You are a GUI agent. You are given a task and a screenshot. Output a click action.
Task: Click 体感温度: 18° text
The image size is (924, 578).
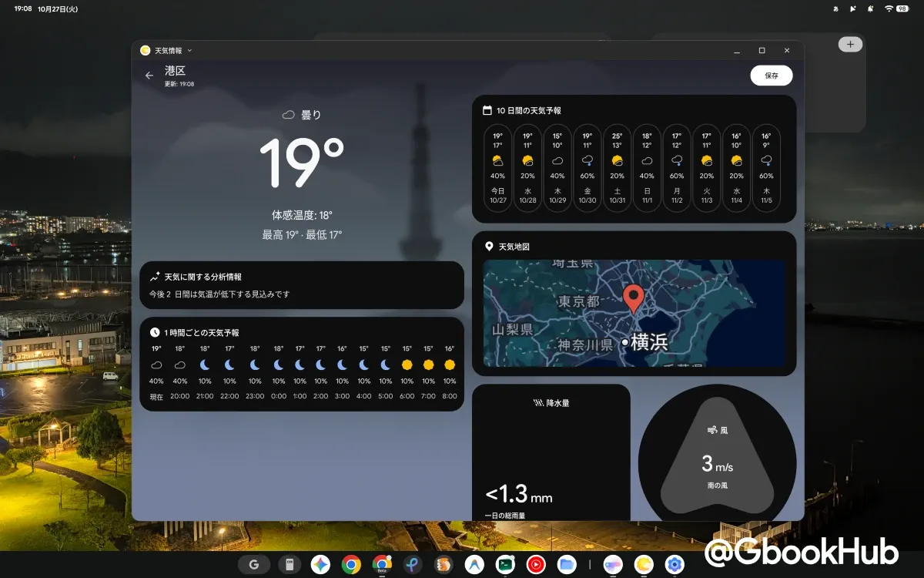[x=302, y=215]
